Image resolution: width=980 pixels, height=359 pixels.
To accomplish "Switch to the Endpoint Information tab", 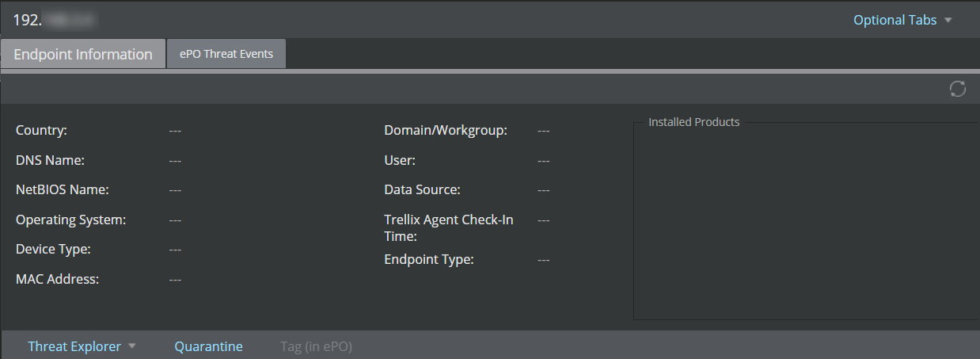I will click(83, 54).
